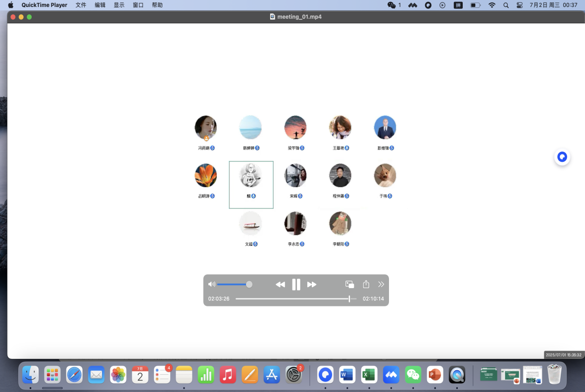The image size is (585, 392).
Task: Expand more options with double chevron
Action: (x=381, y=284)
